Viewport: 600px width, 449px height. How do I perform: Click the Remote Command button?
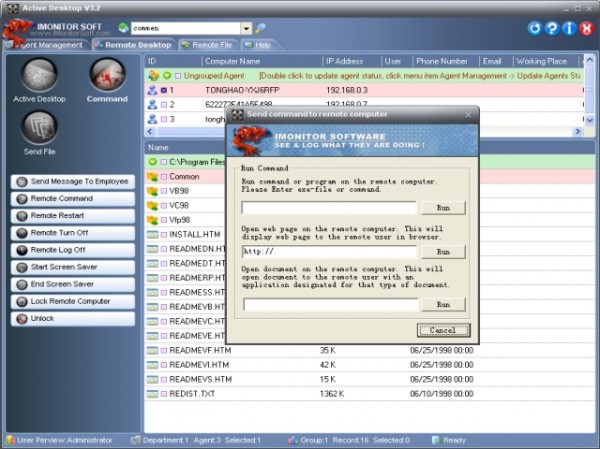click(73, 199)
